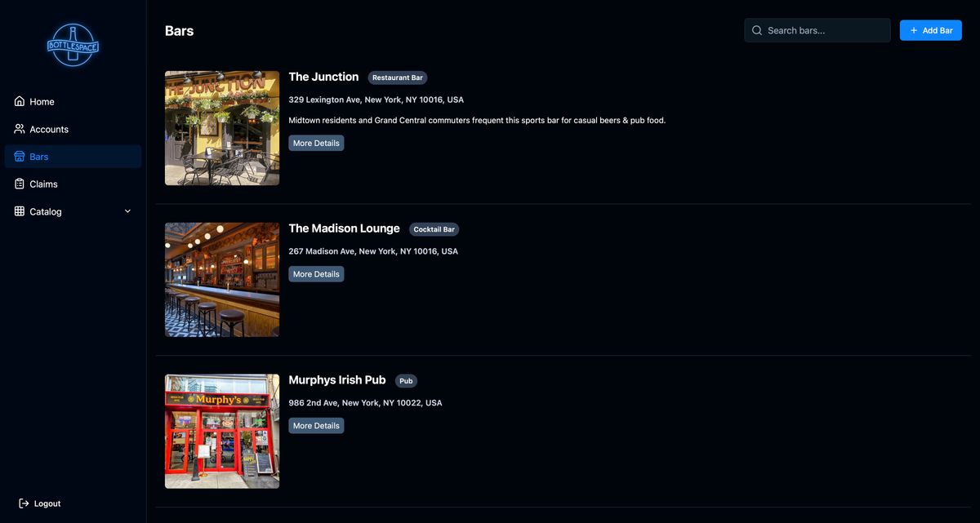Click the Bottlespace neon logo

pyautogui.click(x=73, y=45)
